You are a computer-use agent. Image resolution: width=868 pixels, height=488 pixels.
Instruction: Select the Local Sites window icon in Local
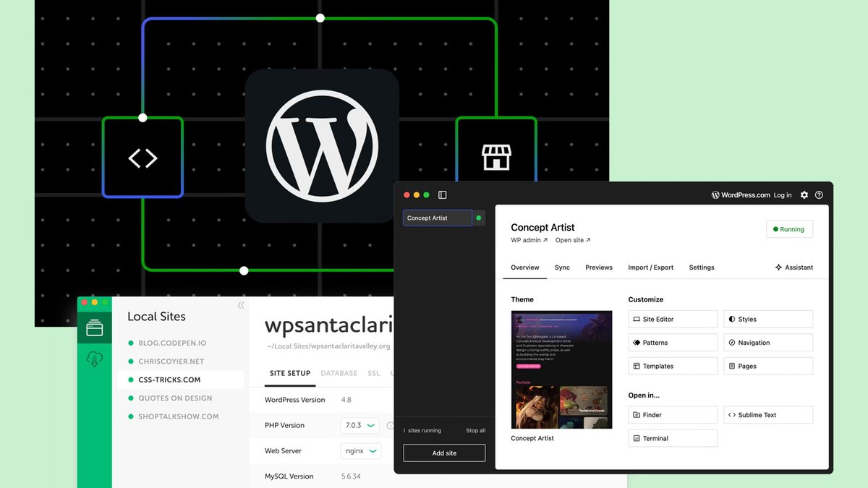(x=95, y=329)
